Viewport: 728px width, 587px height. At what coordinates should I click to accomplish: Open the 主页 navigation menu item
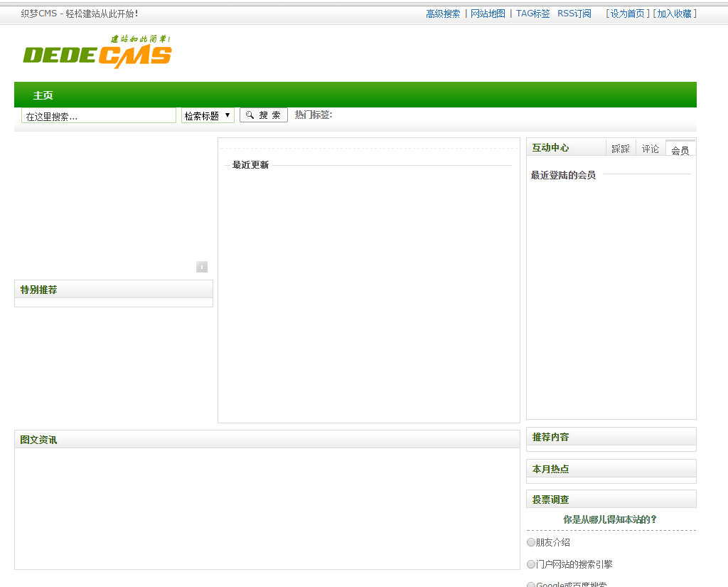(x=43, y=95)
